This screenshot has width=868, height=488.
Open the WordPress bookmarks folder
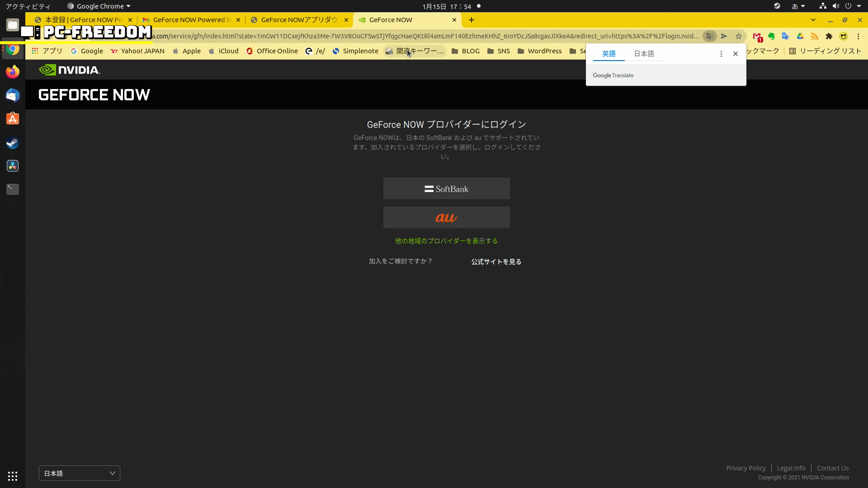(540, 51)
